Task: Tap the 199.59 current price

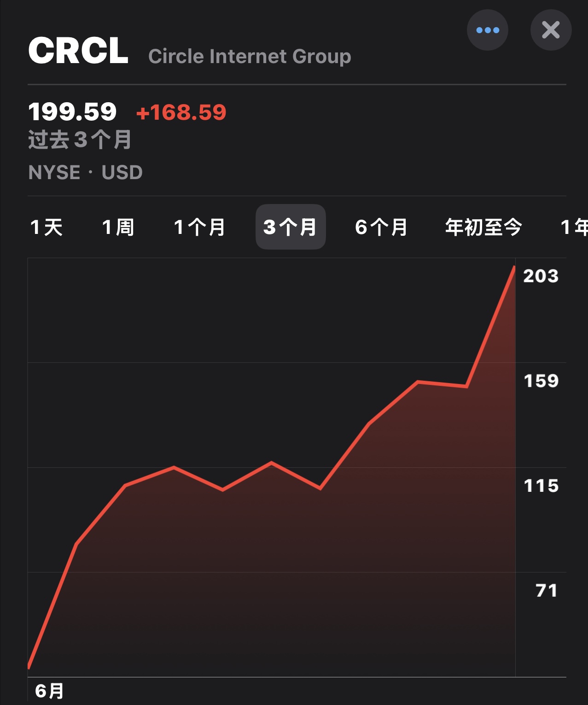Action: pyautogui.click(x=72, y=112)
